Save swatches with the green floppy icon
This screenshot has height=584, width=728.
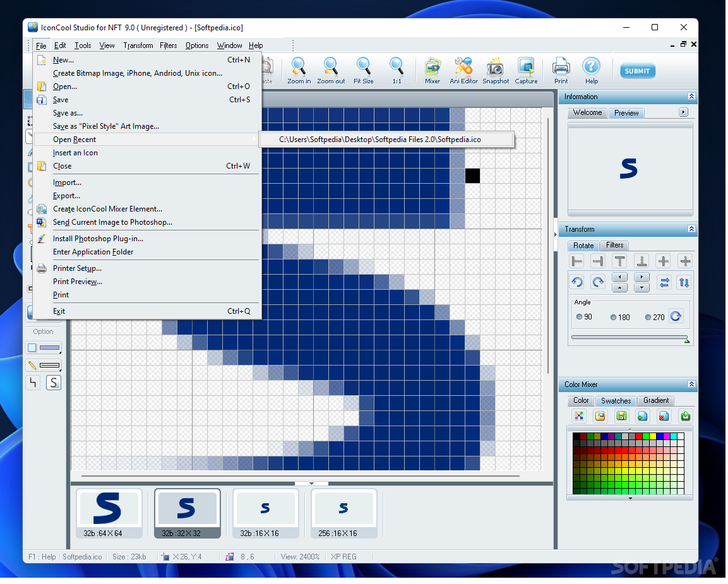[x=622, y=417]
